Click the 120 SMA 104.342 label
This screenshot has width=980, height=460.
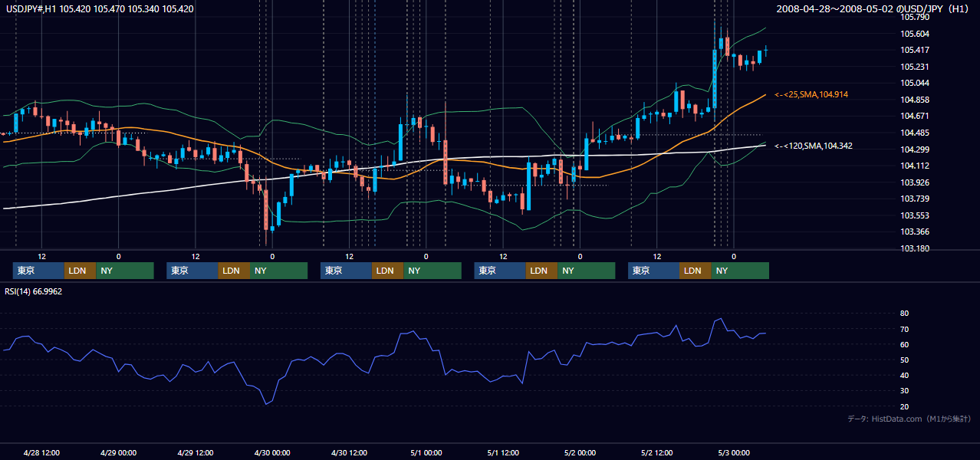click(814, 146)
